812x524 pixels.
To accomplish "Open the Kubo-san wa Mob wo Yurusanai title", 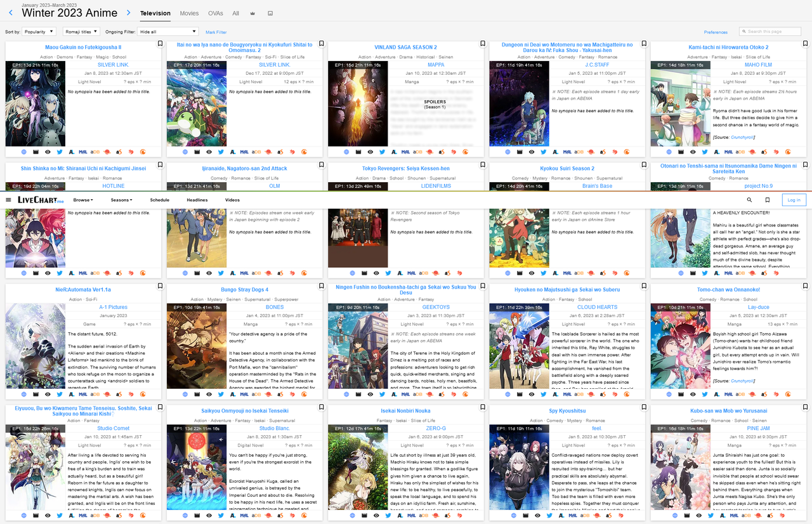I will point(728,411).
